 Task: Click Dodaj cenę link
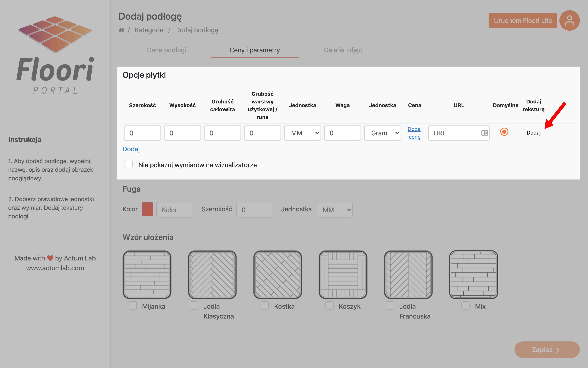pyautogui.click(x=415, y=133)
